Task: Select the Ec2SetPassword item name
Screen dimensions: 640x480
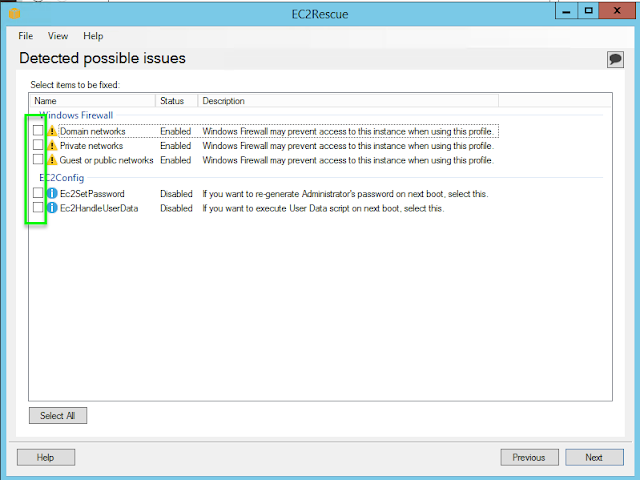Action: tap(92, 193)
